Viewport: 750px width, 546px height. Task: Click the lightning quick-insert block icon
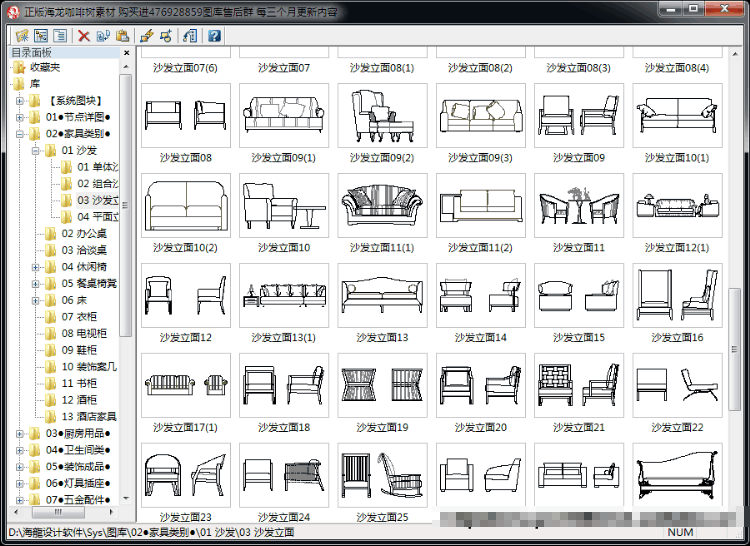tap(147, 36)
